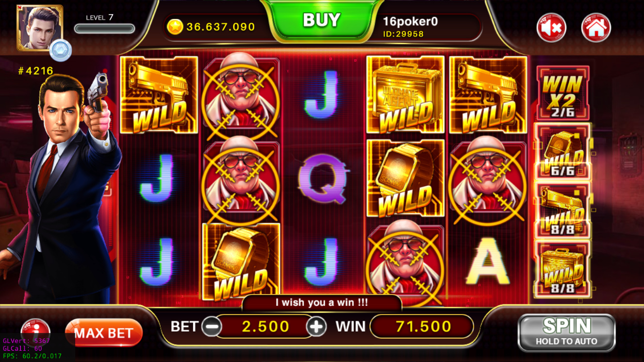This screenshot has width=644, height=362.
Task: Click the gold coin balance icon
Action: click(x=175, y=27)
